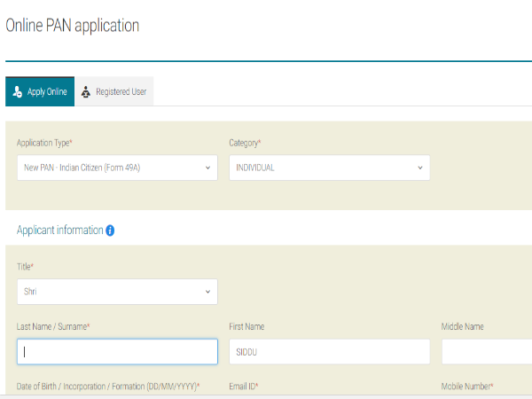Click the person icon on Apply Online tab
532x399 pixels.
[x=18, y=92]
